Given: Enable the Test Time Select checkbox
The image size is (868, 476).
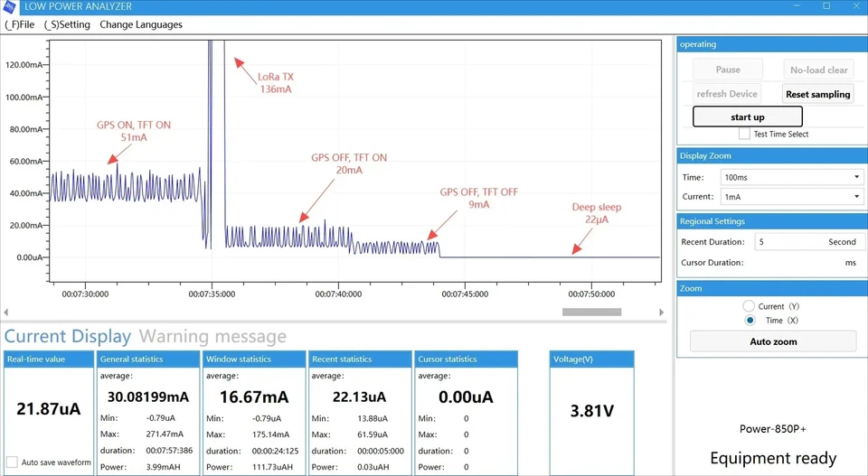Looking at the screenshot, I should [x=744, y=134].
